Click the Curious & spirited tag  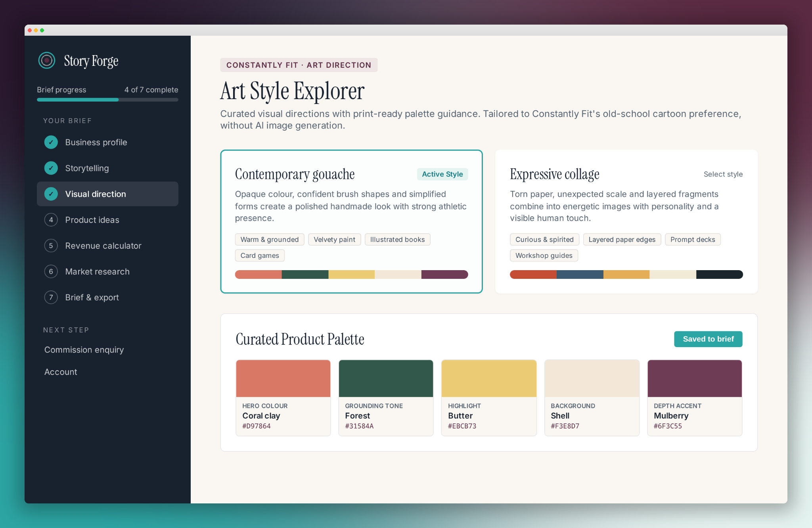544,239
